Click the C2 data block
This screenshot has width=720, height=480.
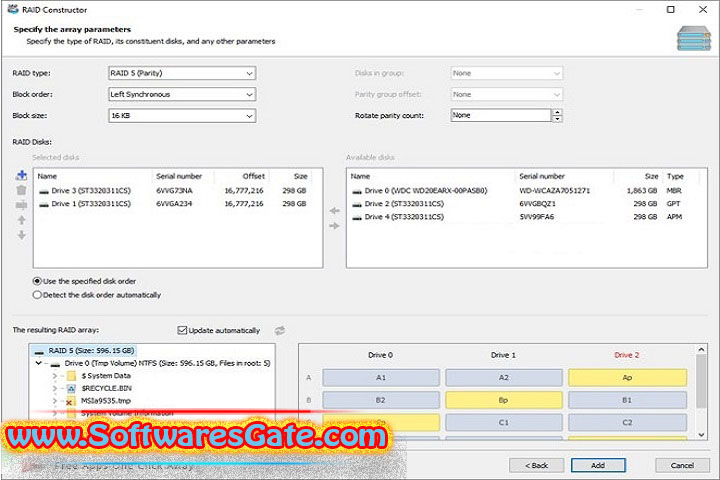[627, 423]
